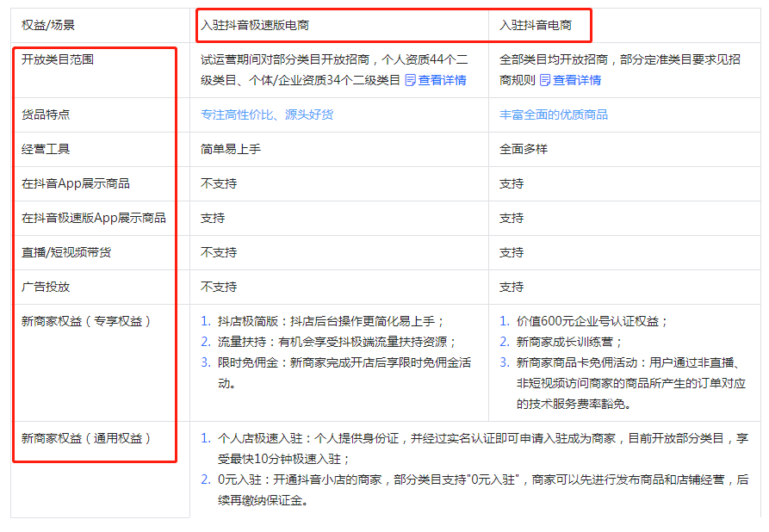Screen dimensions: 769x532
Task: Click the 直播/短视频带货 row label
Action: coord(65,254)
